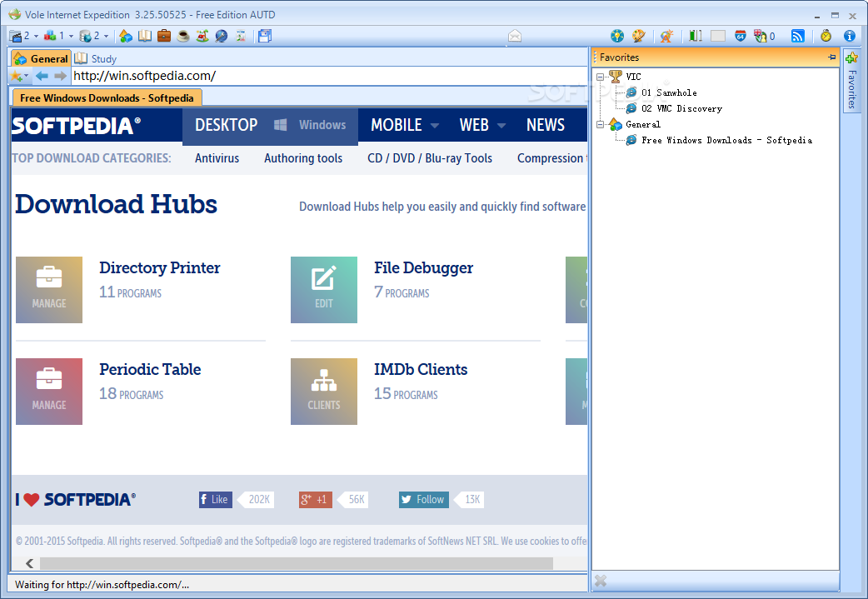Click the Google +1 button
This screenshot has width=868, height=599.
coord(315,499)
